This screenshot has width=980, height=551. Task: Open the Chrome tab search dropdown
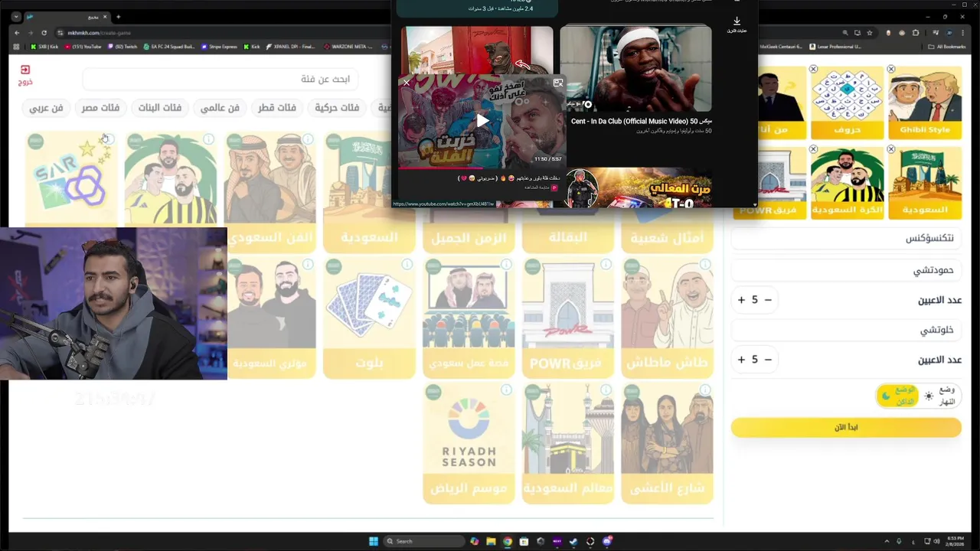point(16,17)
